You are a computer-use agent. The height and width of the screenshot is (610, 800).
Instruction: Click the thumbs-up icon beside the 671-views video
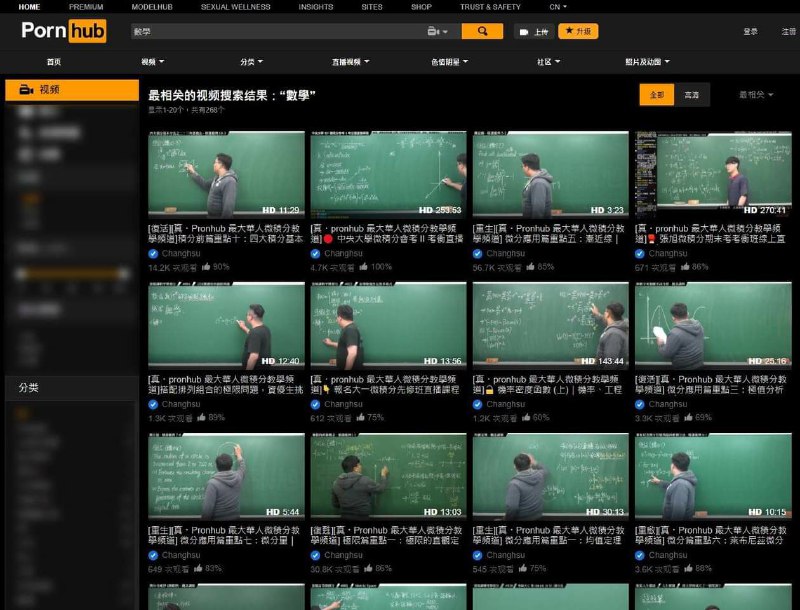click(x=685, y=266)
